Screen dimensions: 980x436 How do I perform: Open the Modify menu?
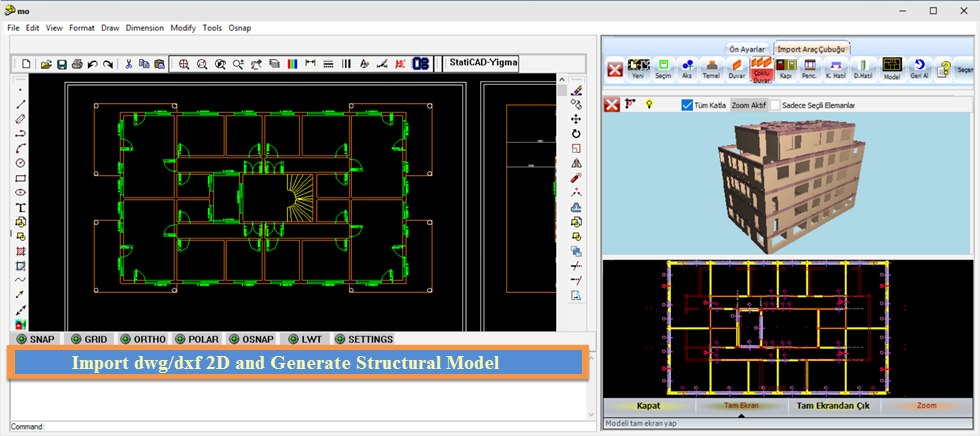coord(183,28)
